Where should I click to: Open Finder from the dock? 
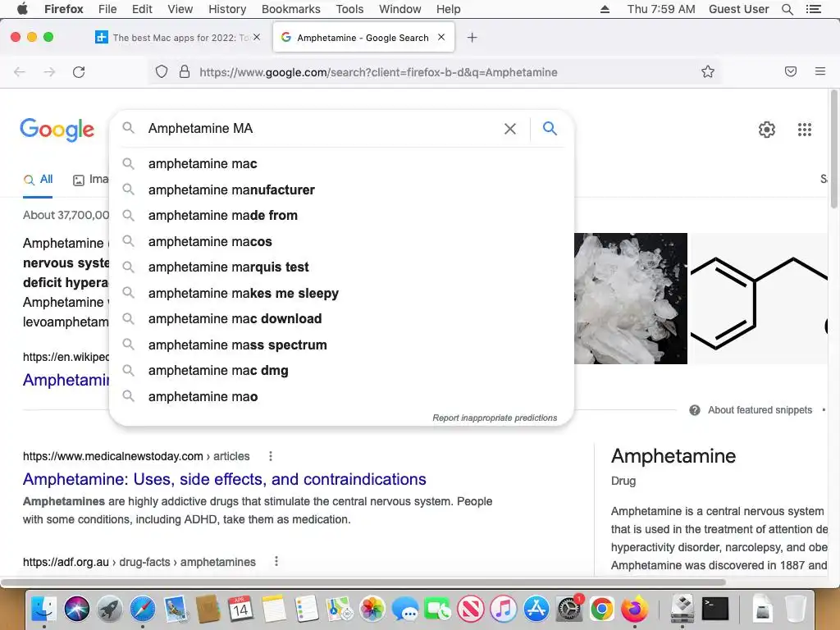44,609
